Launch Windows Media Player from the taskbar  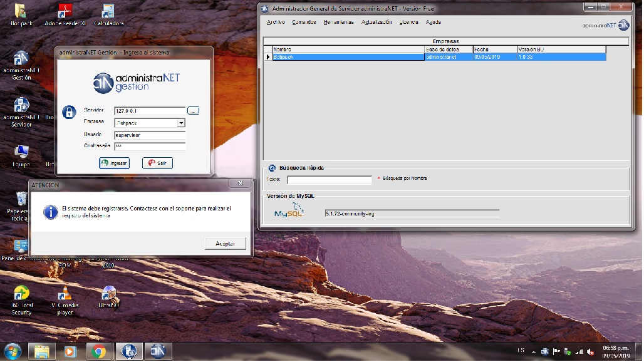point(70,351)
